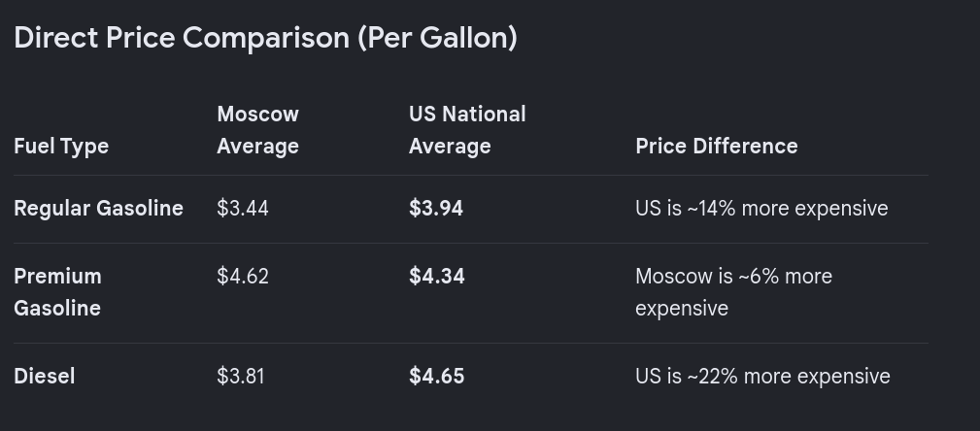Viewport: 980px width, 431px height.
Task: Click the word 'National' in column header
Action: click(x=487, y=115)
